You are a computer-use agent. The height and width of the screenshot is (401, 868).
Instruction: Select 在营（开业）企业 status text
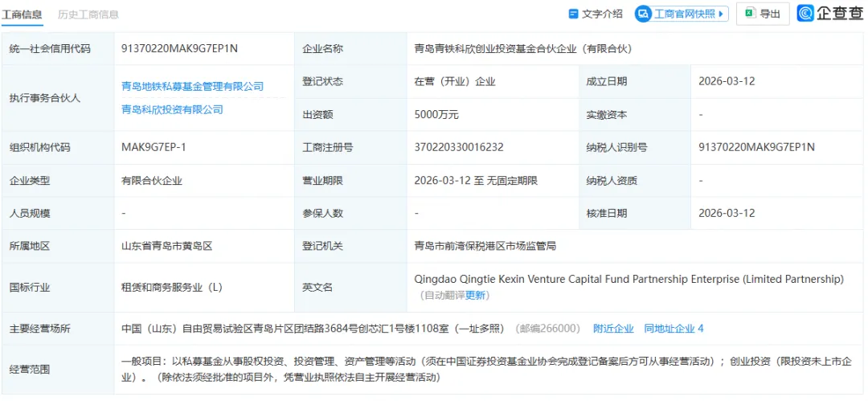click(x=454, y=81)
